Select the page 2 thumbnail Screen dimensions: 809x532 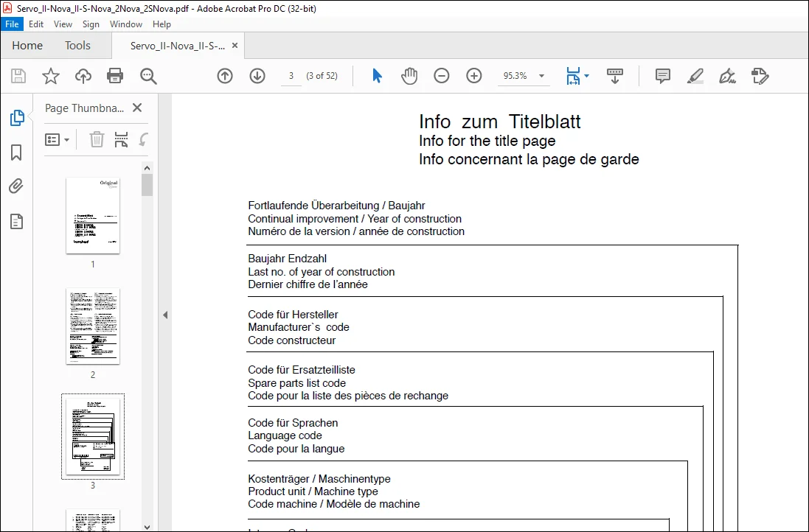coord(93,326)
